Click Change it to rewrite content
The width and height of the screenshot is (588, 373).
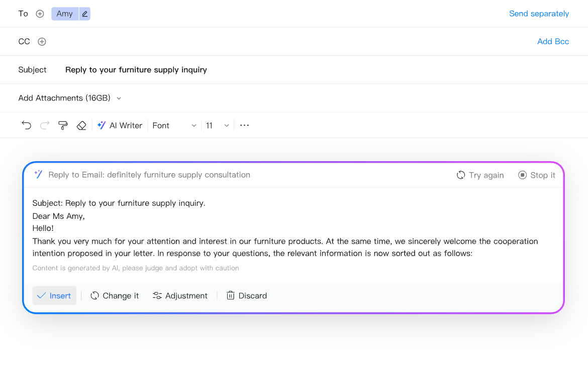click(115, 296)
